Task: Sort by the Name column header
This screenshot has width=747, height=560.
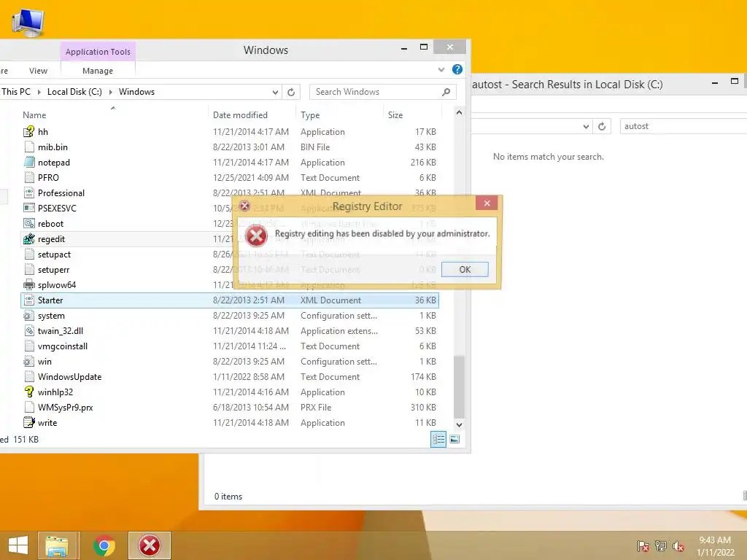Action: (x=34, y=114)
